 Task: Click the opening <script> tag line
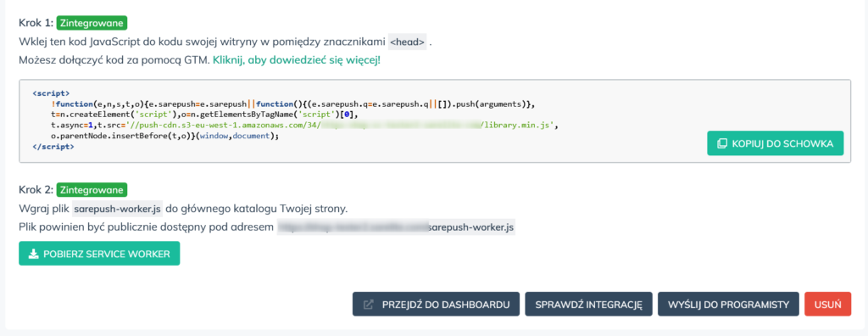click(51, 93)
